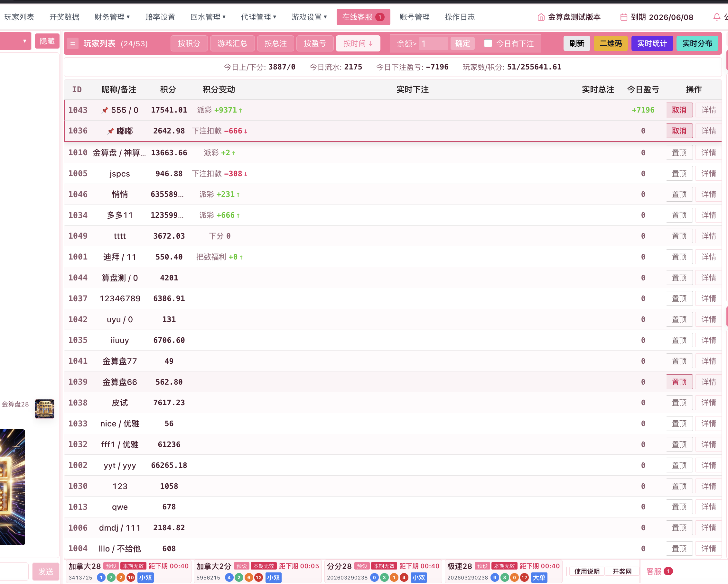Click the house icon beside 金算盘测试版本

[541, 17]
